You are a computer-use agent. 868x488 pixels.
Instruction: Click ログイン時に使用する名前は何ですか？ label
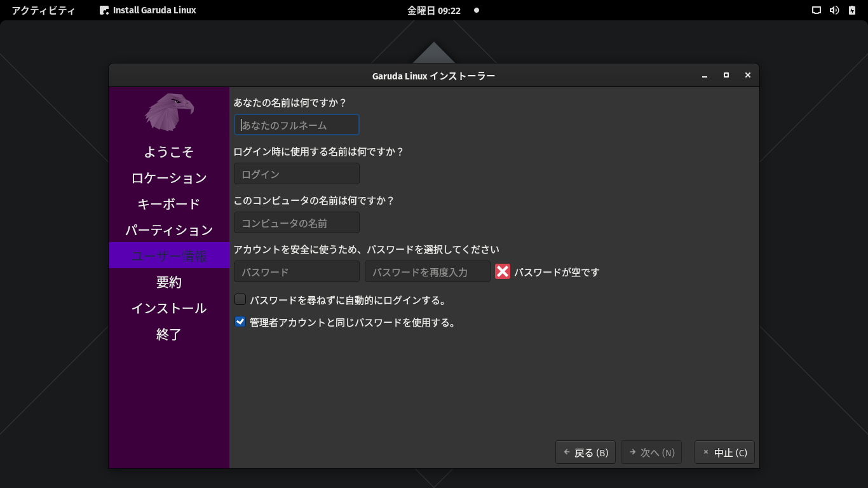coord(319,151)
